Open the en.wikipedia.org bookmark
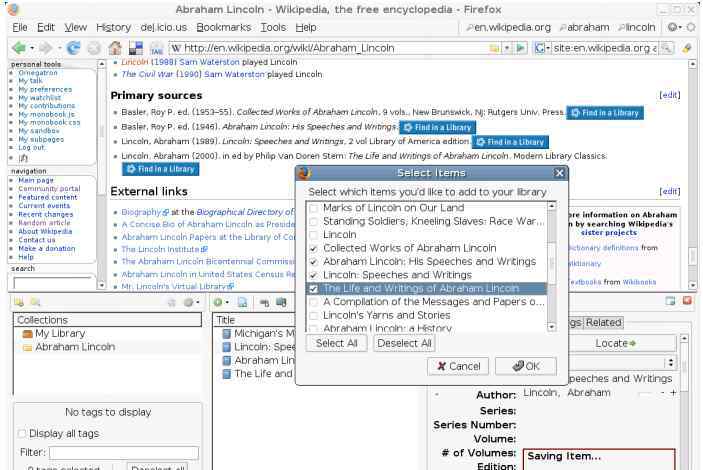The height and width of the screenshot is (470, 703). click(508, 27)
